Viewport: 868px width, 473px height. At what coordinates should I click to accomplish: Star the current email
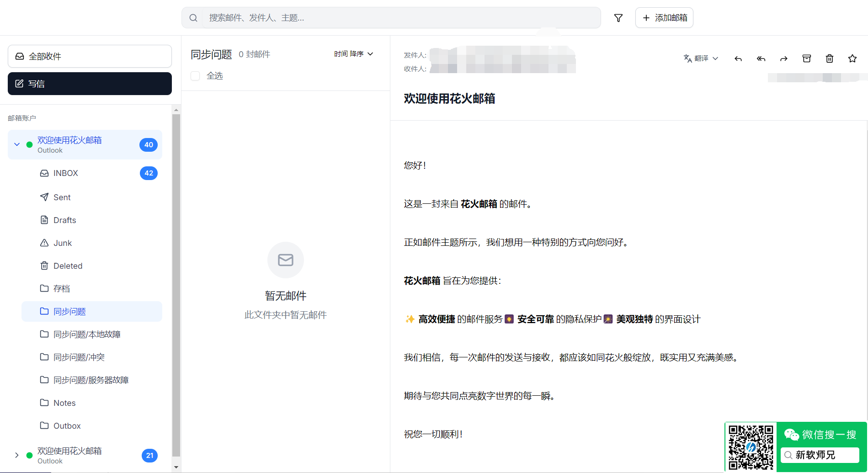pos(852,58)
